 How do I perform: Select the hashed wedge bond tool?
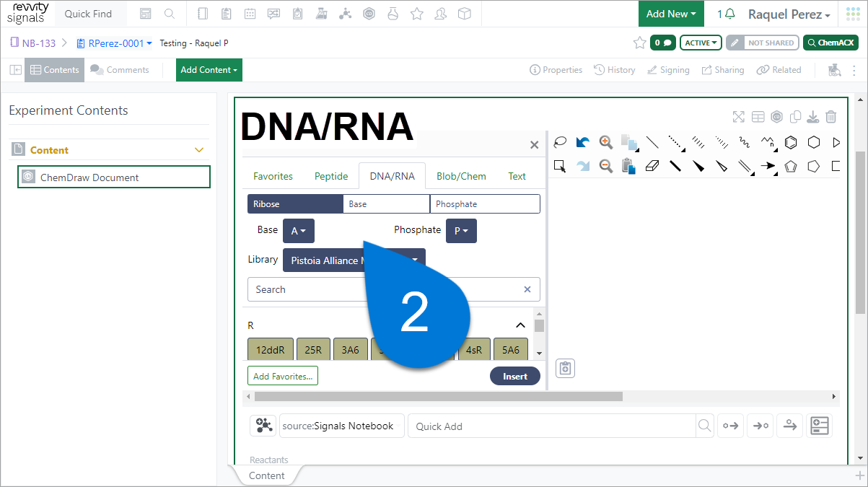[x=722, y=142]
